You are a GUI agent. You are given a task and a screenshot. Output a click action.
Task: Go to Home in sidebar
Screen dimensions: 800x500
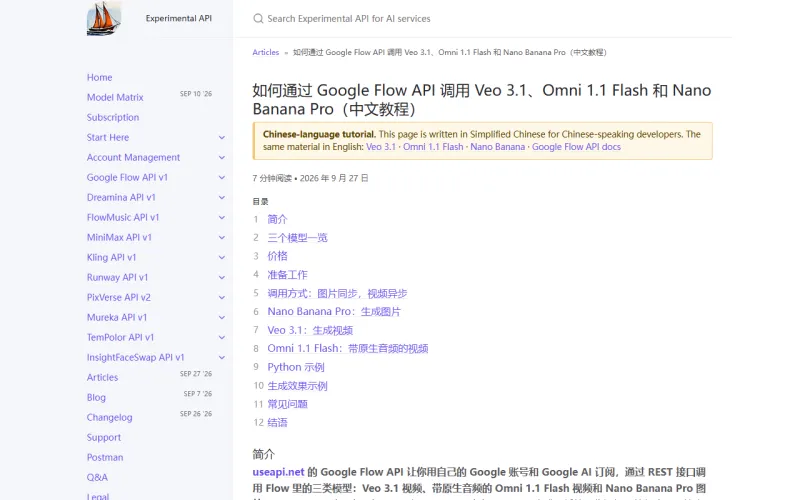99,78
